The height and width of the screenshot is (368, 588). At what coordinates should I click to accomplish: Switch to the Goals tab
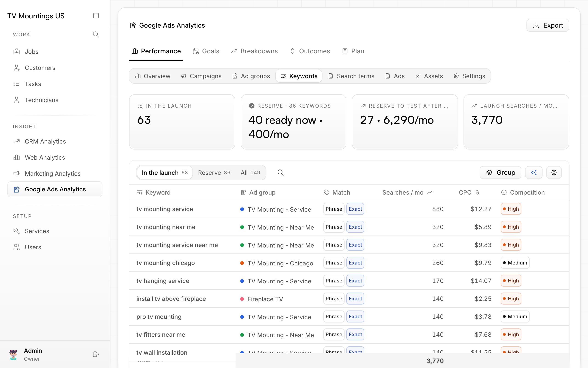[x=206, y=51]
